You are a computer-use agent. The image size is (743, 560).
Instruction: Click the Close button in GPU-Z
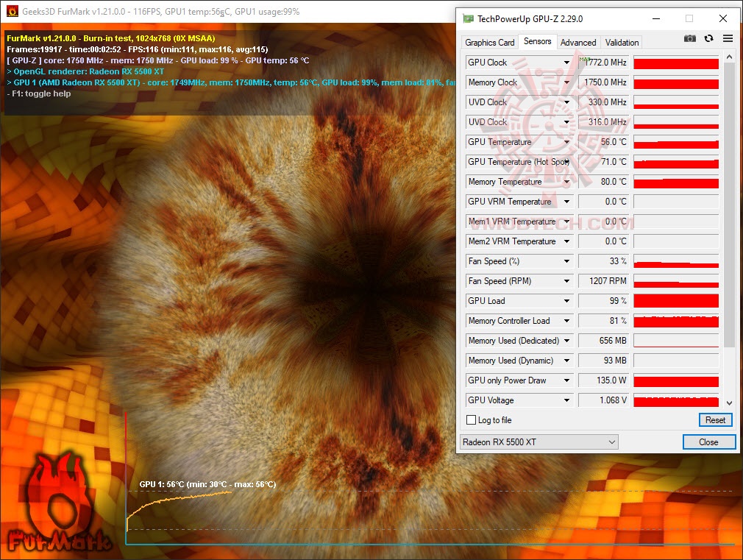[709, 442]
